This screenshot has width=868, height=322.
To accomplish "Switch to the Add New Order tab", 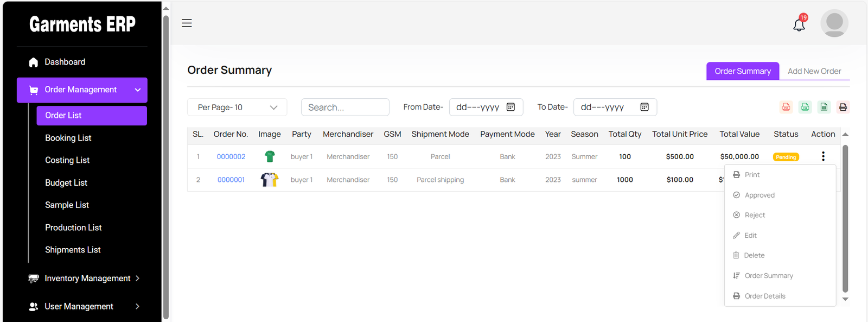I will 814,71.
